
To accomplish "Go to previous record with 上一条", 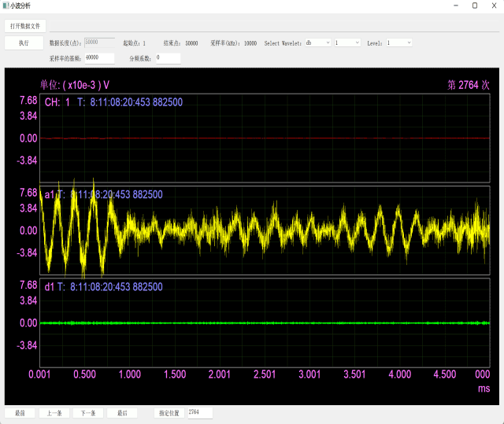I will (x=54, y=413).
